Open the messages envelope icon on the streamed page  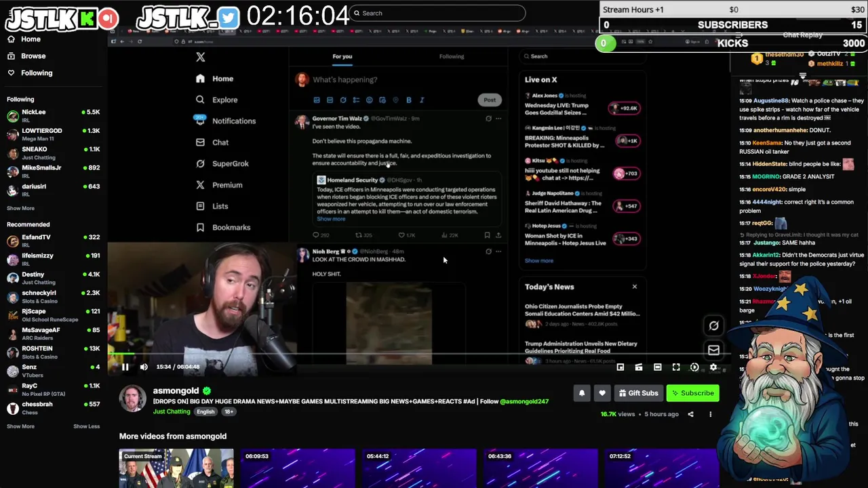pos(713,350)
